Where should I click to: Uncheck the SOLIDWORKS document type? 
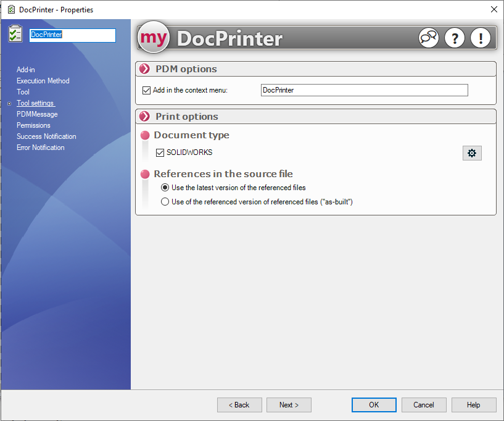pyautogui.click(x=160, y=152)
